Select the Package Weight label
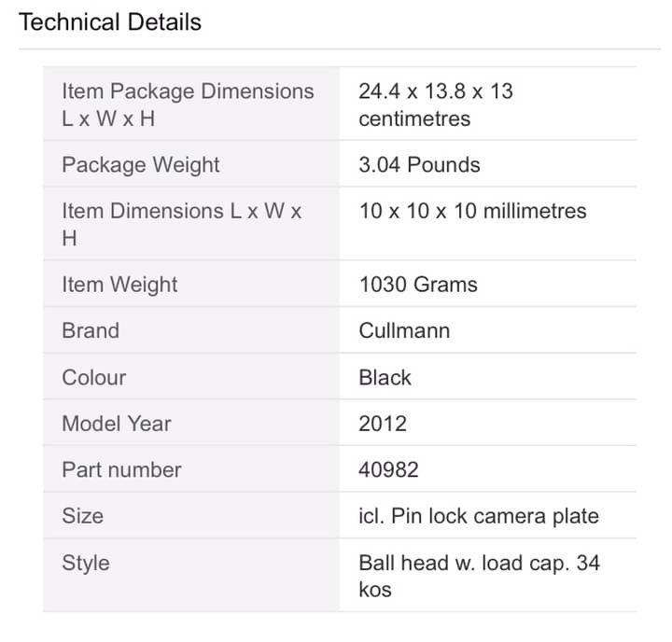The height and width of the screenshot is (642, 672). 141,165
